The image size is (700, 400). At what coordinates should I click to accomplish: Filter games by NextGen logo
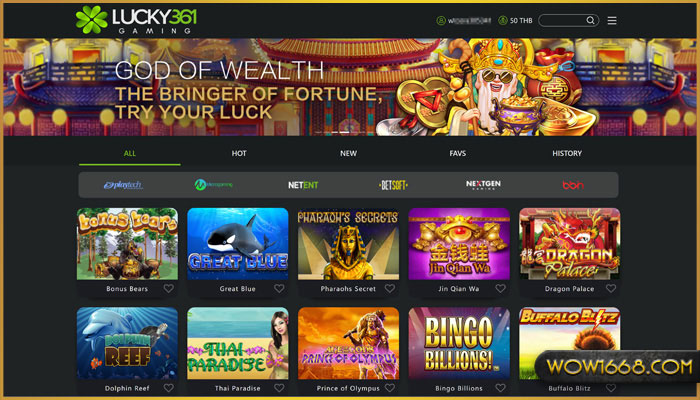pyautogui.click(x=483, y=185)
